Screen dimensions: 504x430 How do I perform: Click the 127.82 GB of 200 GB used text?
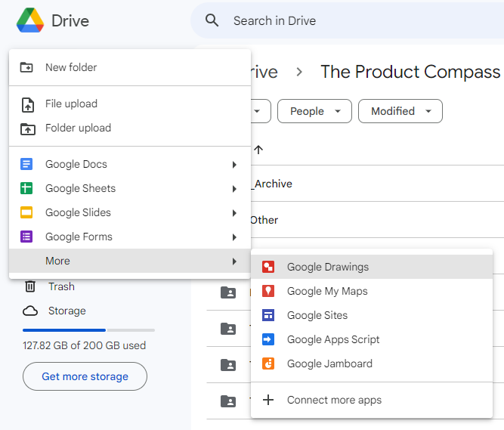[84, 345]
